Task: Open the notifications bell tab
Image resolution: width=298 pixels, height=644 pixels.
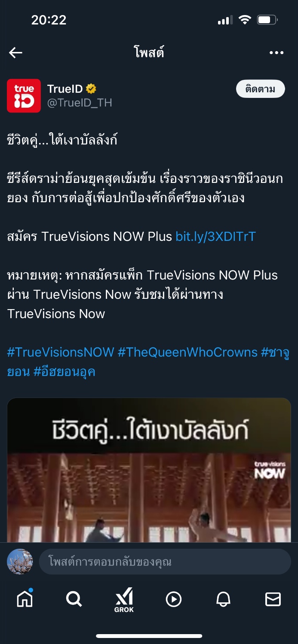Action: (223, 599)
